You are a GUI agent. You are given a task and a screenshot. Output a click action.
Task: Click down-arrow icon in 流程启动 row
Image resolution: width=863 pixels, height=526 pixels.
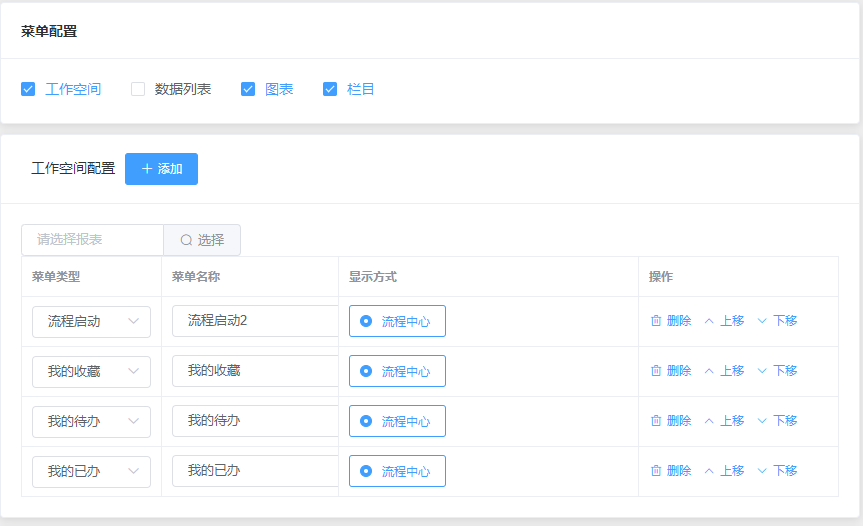coord(762,321)
